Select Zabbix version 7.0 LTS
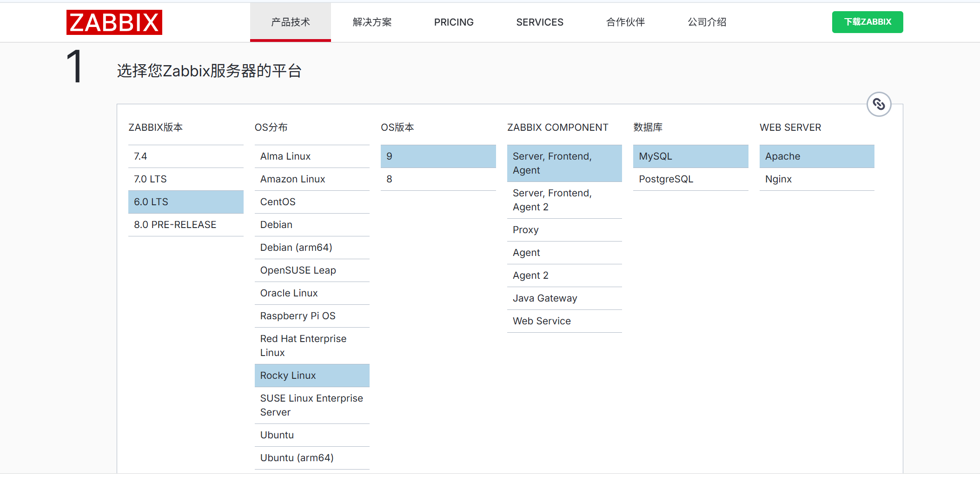This screenshot has width=980, height=477. pyautogui.click(x=186, y=179)
